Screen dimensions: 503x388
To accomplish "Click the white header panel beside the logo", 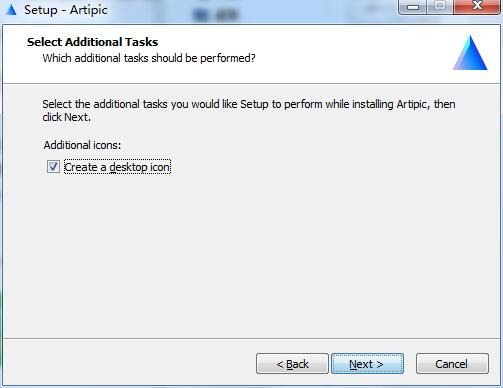I will click(350, 53).
